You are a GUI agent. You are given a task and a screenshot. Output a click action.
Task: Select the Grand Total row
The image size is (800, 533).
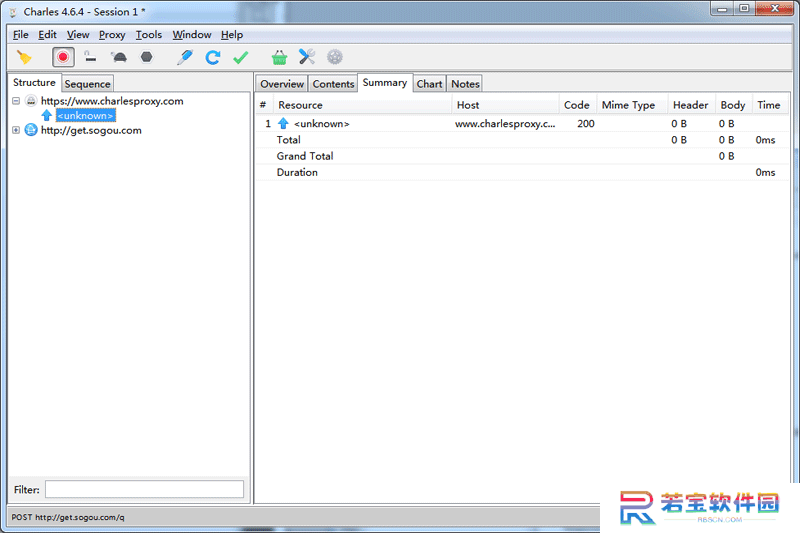tap(522, 156)
